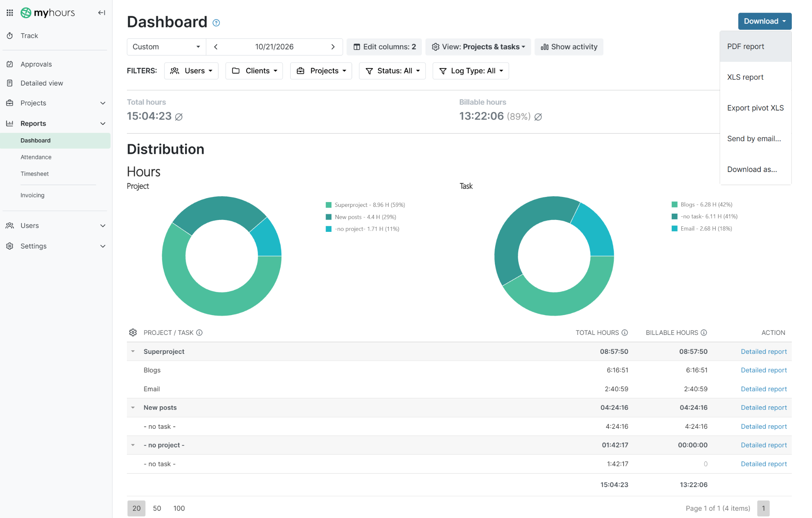Toggle Show activity chart button
Screen dimensions: 812x518
tap(569, 47)
